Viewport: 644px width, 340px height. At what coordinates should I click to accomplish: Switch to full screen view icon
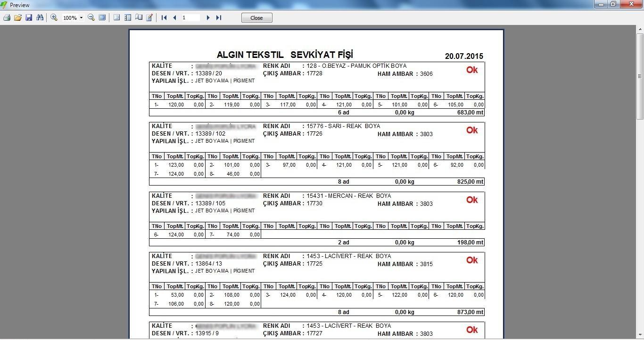pos(102,17)
